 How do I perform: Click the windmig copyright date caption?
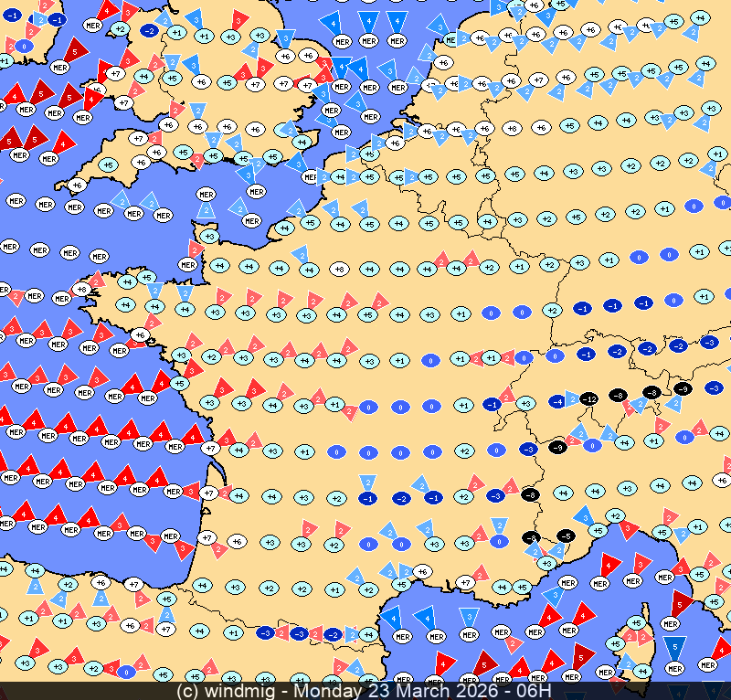coord(365,691)
